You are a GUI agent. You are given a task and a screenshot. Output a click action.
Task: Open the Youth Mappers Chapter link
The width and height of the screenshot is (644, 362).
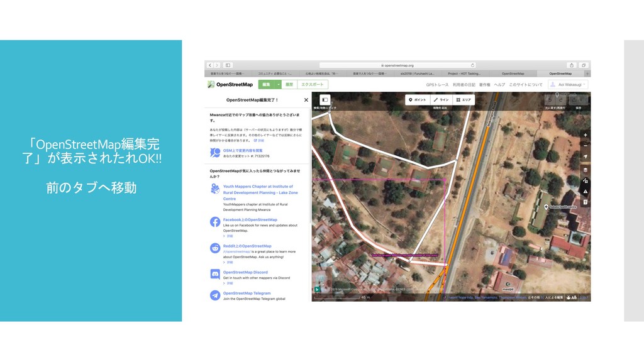[x=260, y=192]
